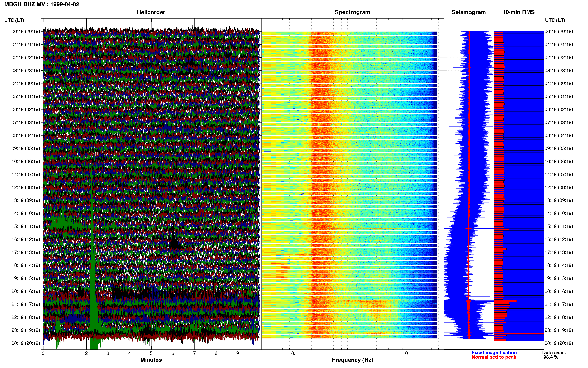
Task: Click the right 01:19 (21:19) time label
Action: coord(559,45)
